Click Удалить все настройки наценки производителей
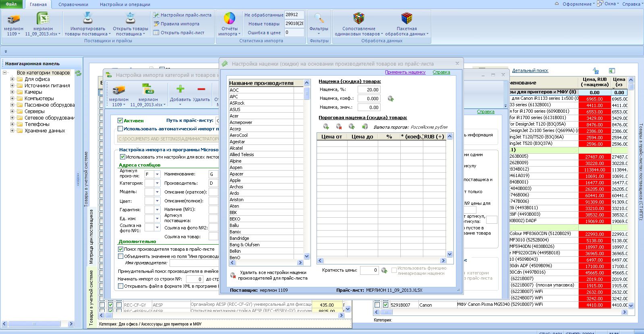Screen dimensions: 644x334 pos(268,275)
